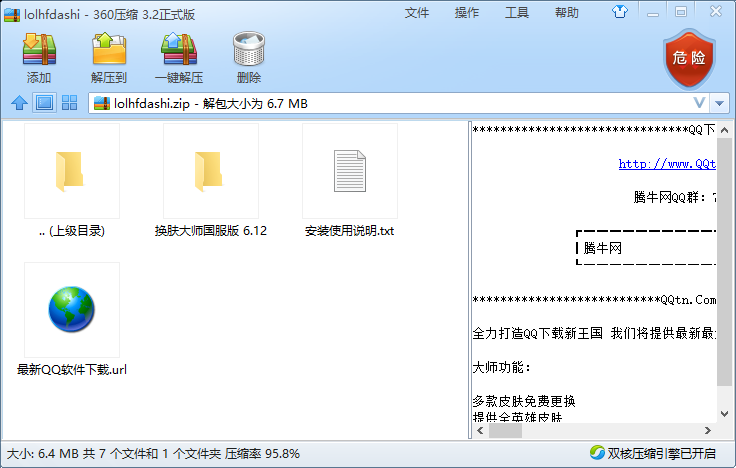Image resolution: width=736 pixels, height=468 pixels.
Task: Click the red 危险 danger shield badge
Action: pyautogui.click(x=689, y=59)
